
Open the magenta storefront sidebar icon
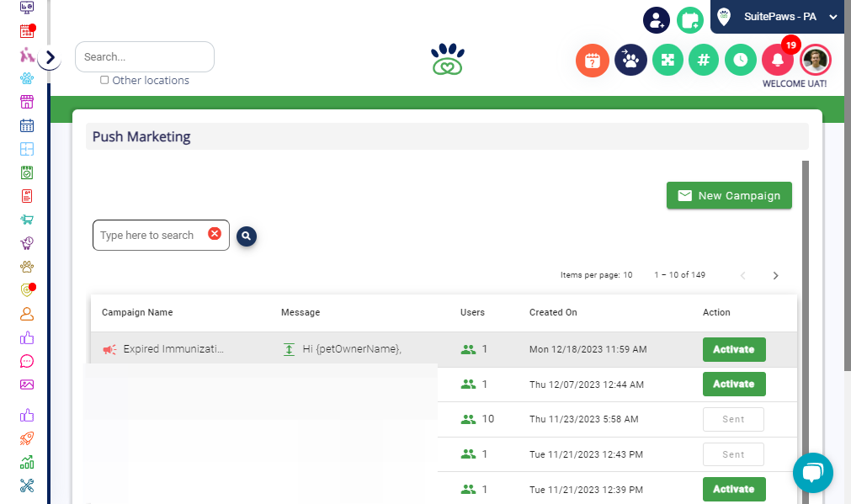click(x=27, y=102)
